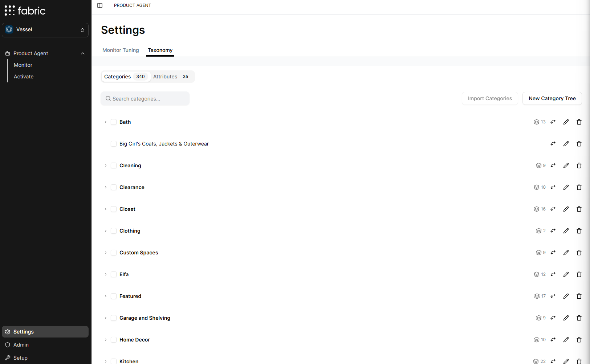Expand the Custom Spaces category
The image size is (590, 364).
(106, 253)
